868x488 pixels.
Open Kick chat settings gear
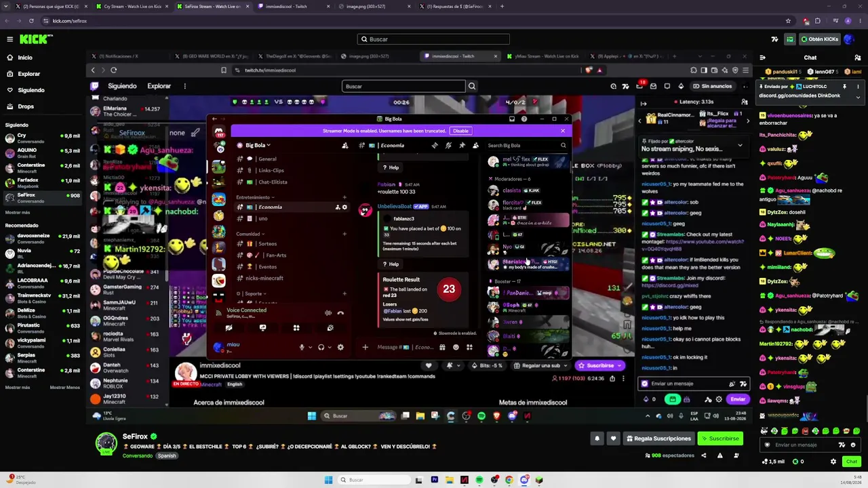click(833, 462)
